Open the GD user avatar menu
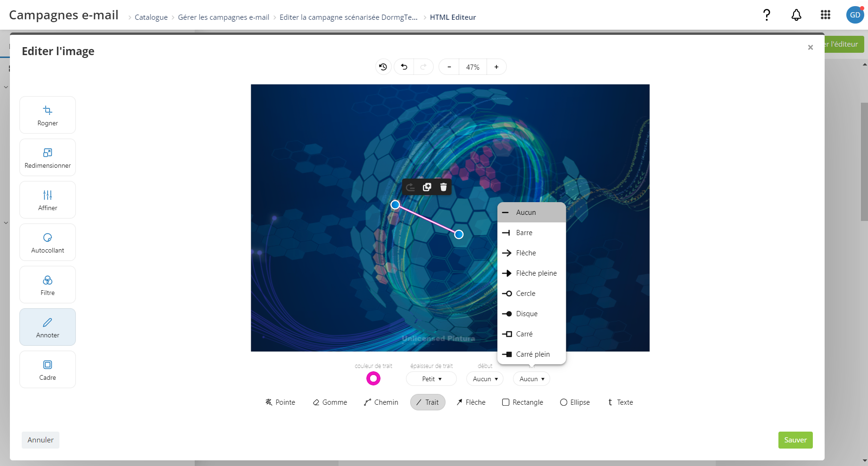The height and width of the screenshot is (466, 868). [x=855, y=15]
